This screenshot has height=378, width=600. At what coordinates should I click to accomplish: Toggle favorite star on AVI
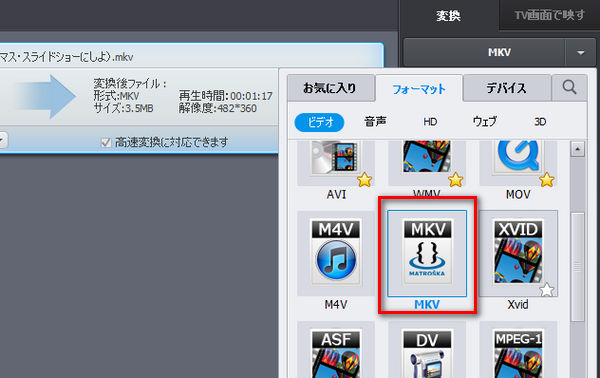click(x=364, y=179)
